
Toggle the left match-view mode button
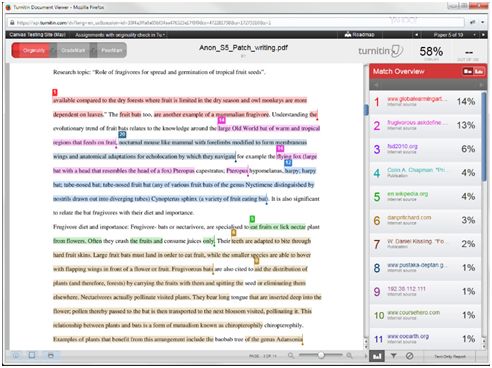[467, 71]
